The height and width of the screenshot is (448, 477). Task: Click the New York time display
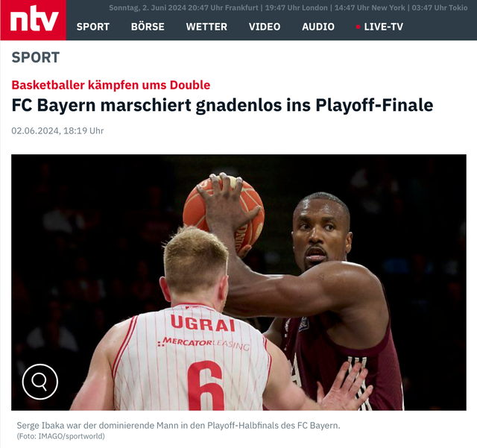click(x=370, y=7)
